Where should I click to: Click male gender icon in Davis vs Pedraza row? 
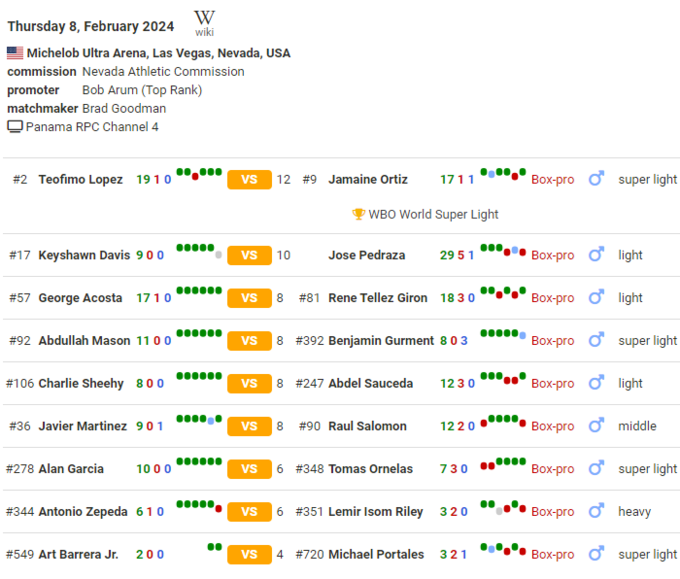coord(596,255)
